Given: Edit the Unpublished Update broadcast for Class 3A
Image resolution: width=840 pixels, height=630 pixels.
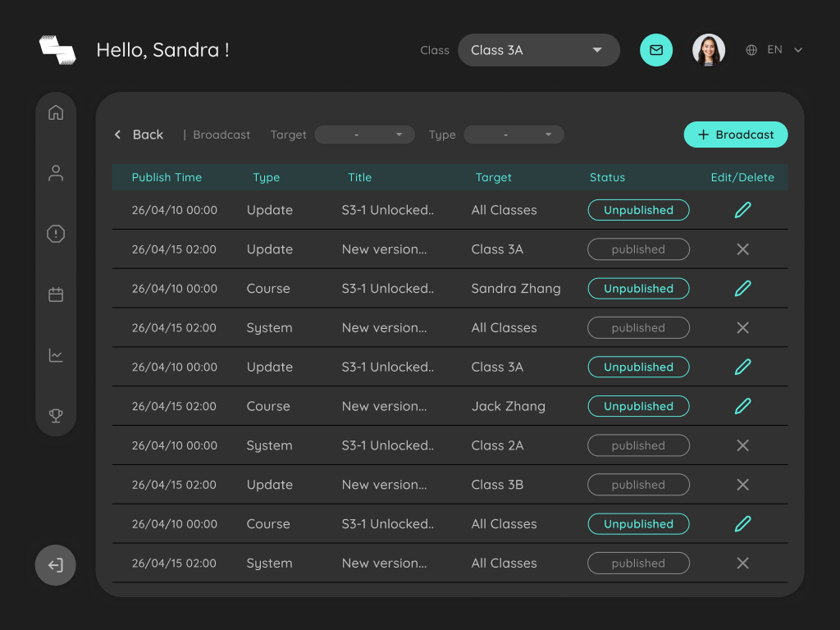Looking at the screenshot, I should click(x=742, y=367).
